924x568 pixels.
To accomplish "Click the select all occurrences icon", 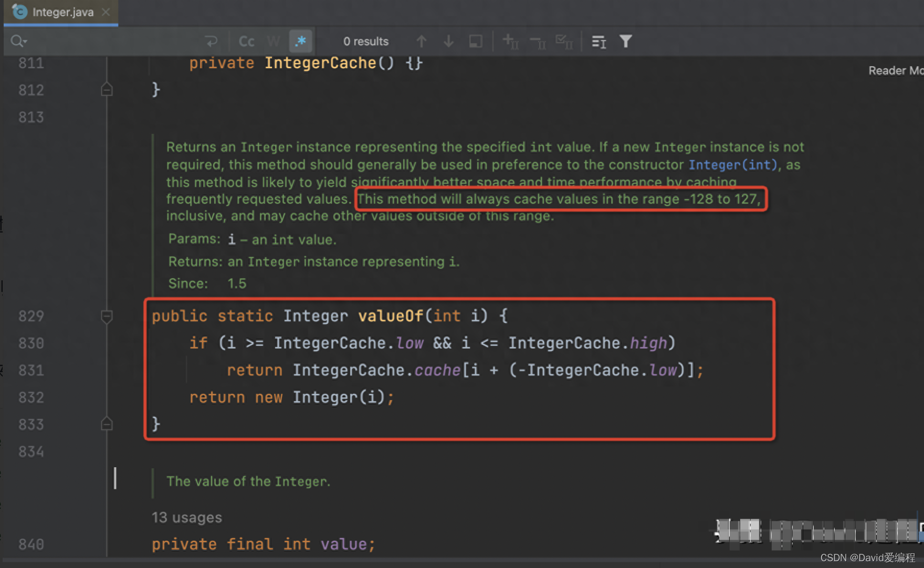I will coord(476,41).
